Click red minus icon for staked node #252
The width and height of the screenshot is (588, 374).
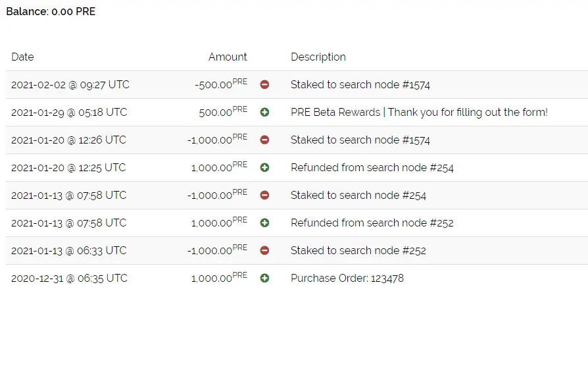[264, 250]
